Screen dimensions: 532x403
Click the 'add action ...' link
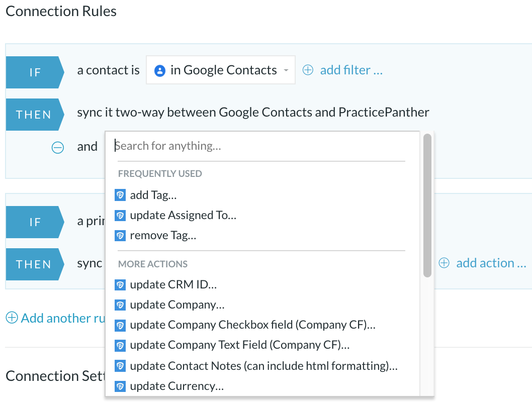coord(491,263)
